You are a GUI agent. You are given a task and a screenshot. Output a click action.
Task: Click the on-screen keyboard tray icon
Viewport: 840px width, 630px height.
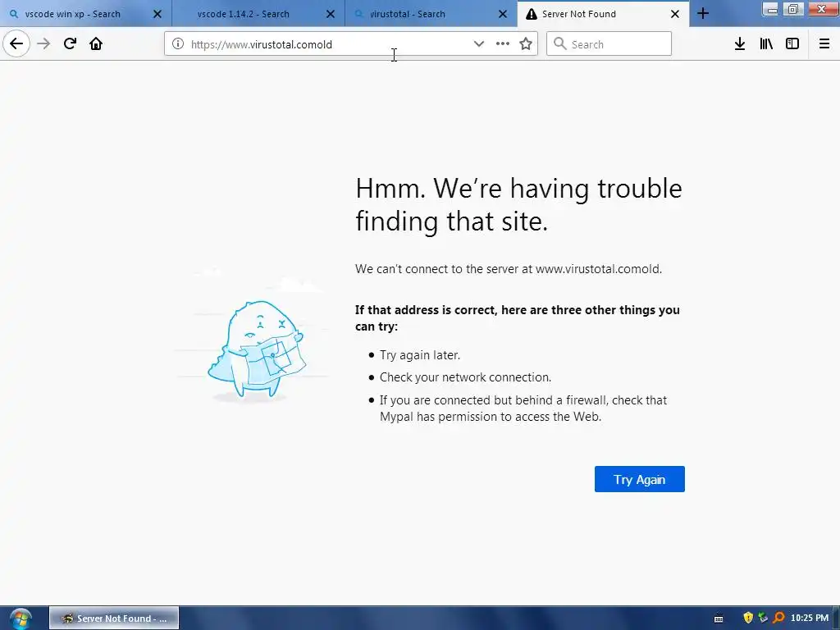pos(719,619)
